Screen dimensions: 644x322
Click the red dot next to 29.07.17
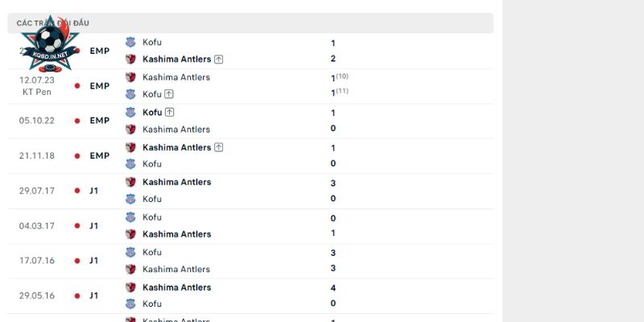(77, 191)
